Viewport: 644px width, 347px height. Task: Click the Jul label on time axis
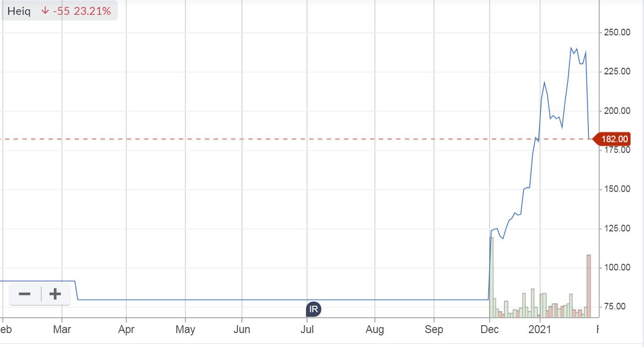pos(307,330)
